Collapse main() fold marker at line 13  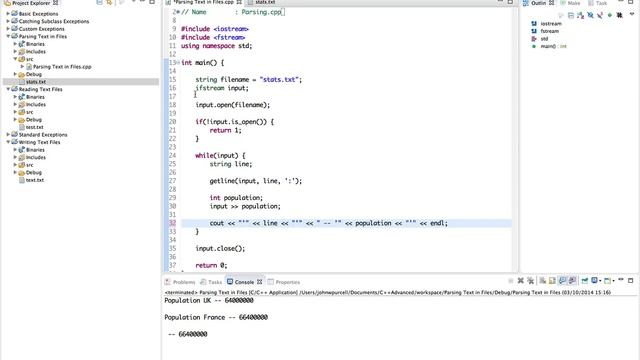click(x=178, y=62)
